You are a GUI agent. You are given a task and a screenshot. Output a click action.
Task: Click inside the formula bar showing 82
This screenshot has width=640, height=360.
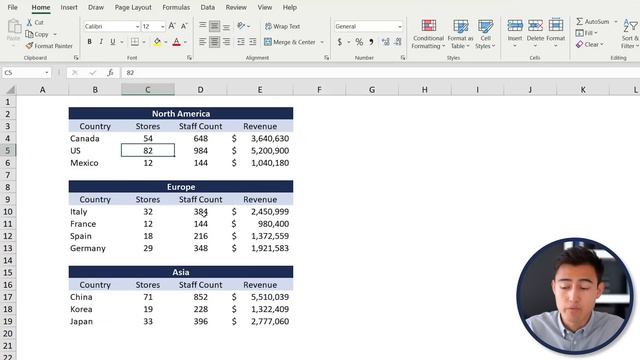(380, 73)
